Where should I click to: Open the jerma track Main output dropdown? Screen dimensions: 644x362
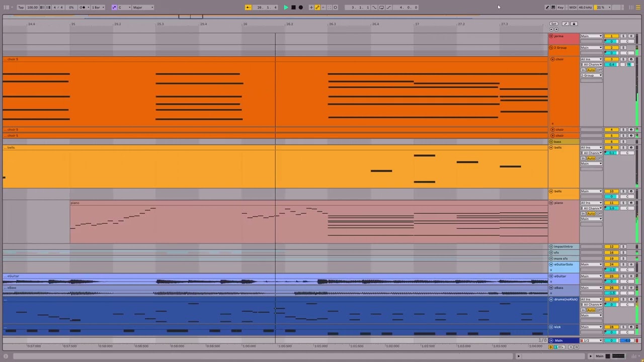(x=591, y=36)
